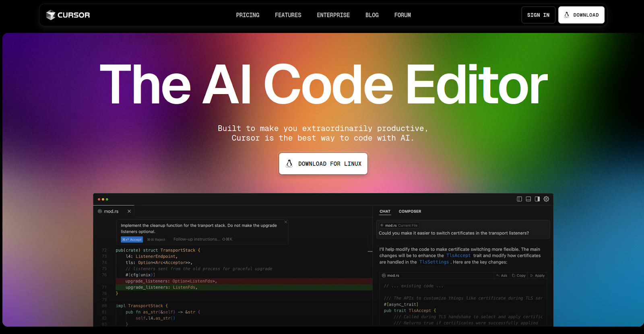644x334 pixels.
Task: Copy the mod.rs code block
Action: pyautogui.click(x=519, y=276)
